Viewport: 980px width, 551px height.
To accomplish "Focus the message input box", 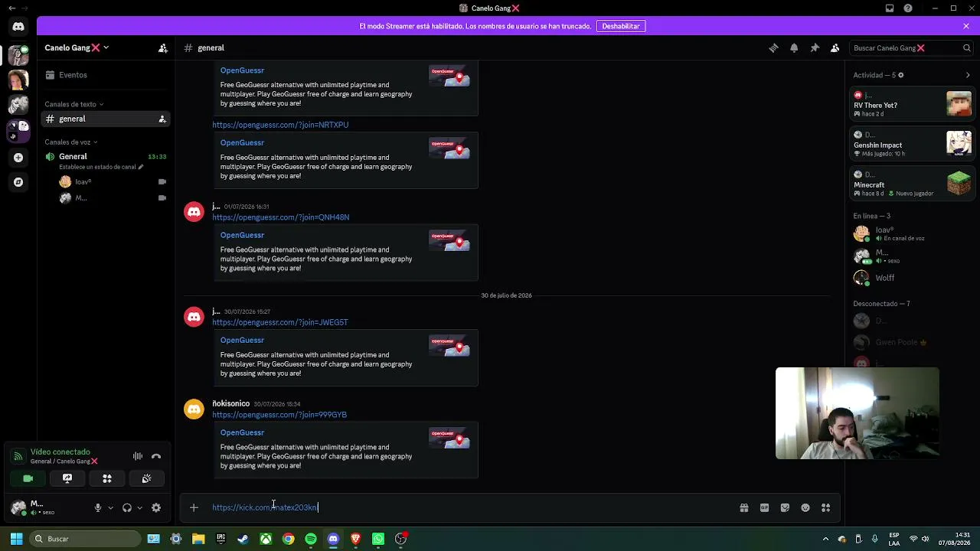I will (x=467, y=507).
